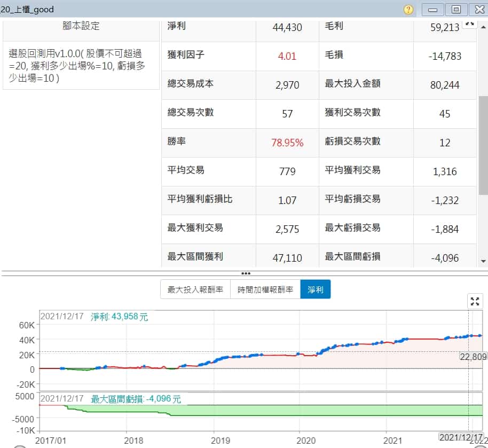Minimize the backtest report window
Viewport: 488px width, 448px height.
pos(433,10)
